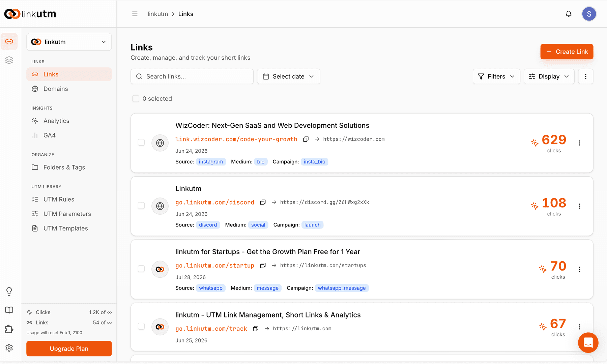Click the https://linkutm.com/startups destination URL
Screen dimensions: 607x364
(x=323, y=266)
